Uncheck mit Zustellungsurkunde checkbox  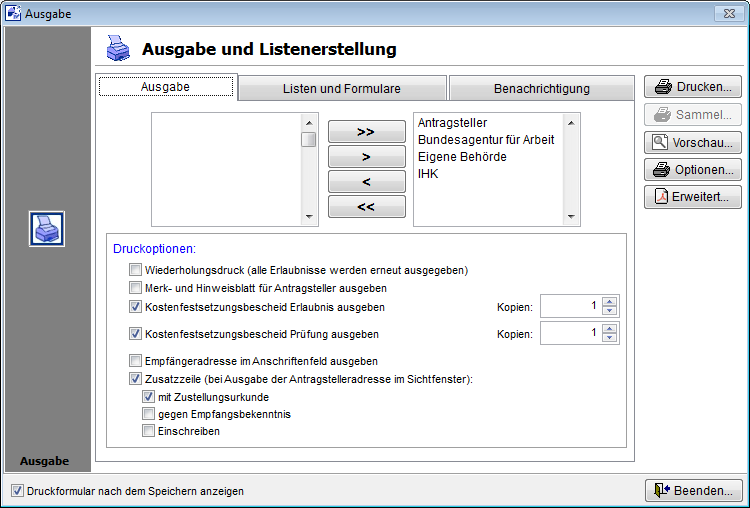click(149, 397)
